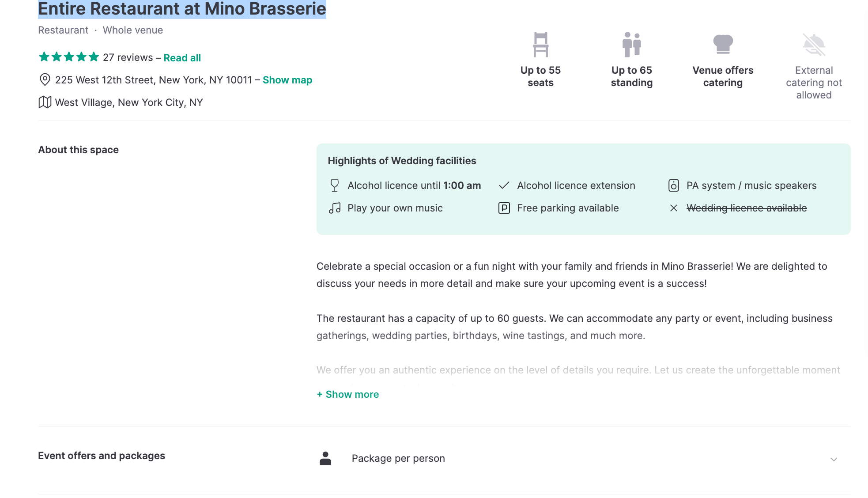Viewport: 868px width, 498px height.
Task: Click the parking P icon
Action: (x=504, y=208)
